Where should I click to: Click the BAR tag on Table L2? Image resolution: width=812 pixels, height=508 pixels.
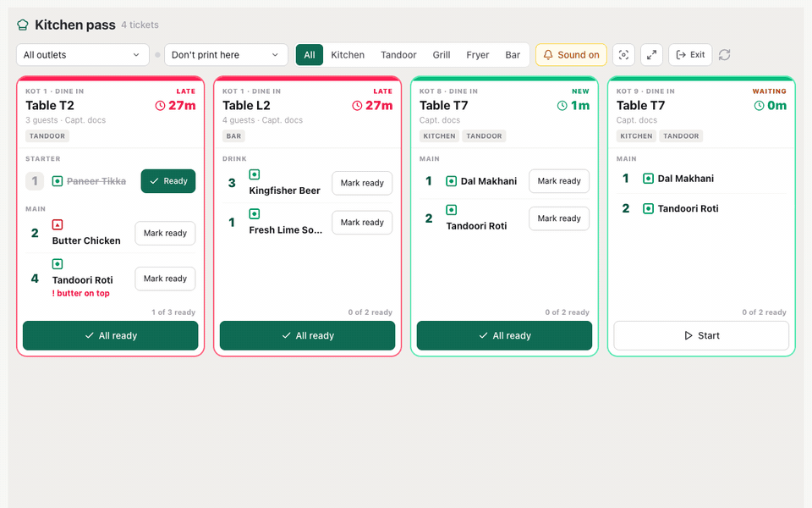pyautogui.click(x=233, y=135)
